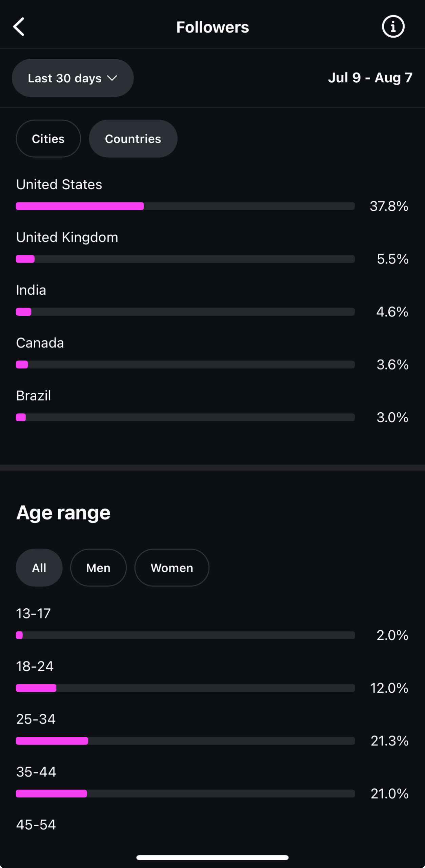
Task: Tap the home indicator bar at bottom
Action: pos(212,857)
